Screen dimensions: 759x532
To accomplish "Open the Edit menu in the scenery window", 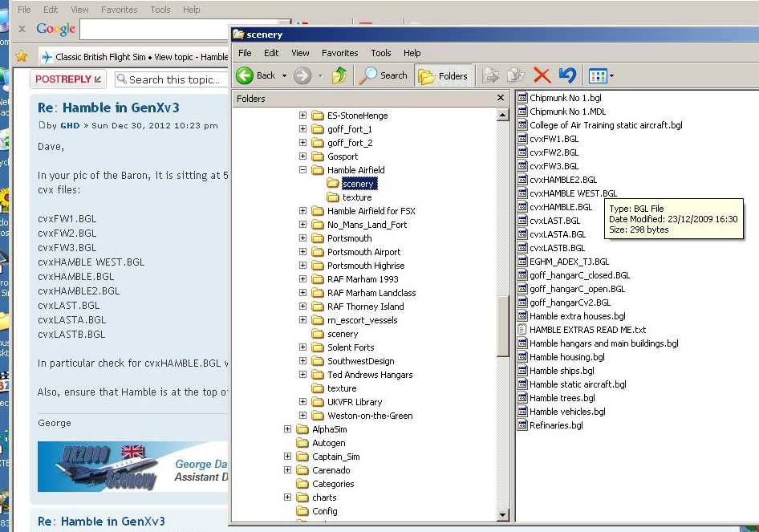I will (x=271, y=53).
